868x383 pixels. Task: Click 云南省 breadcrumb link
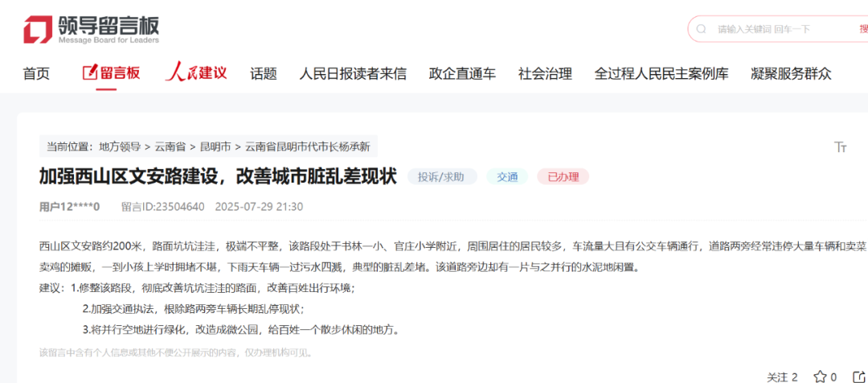(x=170, y=146)
